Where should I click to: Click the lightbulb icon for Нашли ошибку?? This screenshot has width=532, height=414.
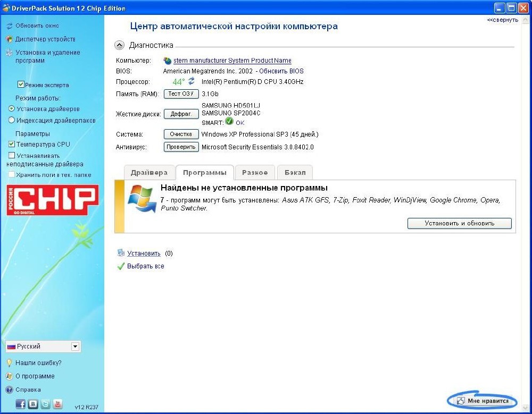(9, 363)
